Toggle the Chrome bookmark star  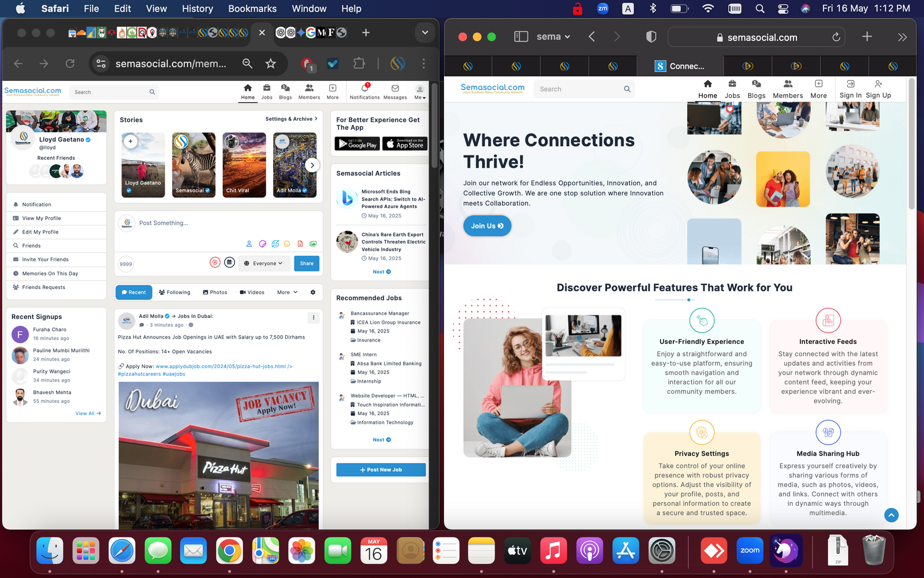point(270,64)
